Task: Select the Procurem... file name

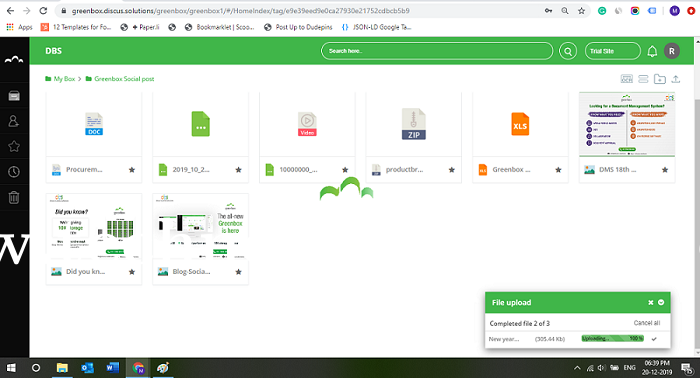Action: coord(84,170)
